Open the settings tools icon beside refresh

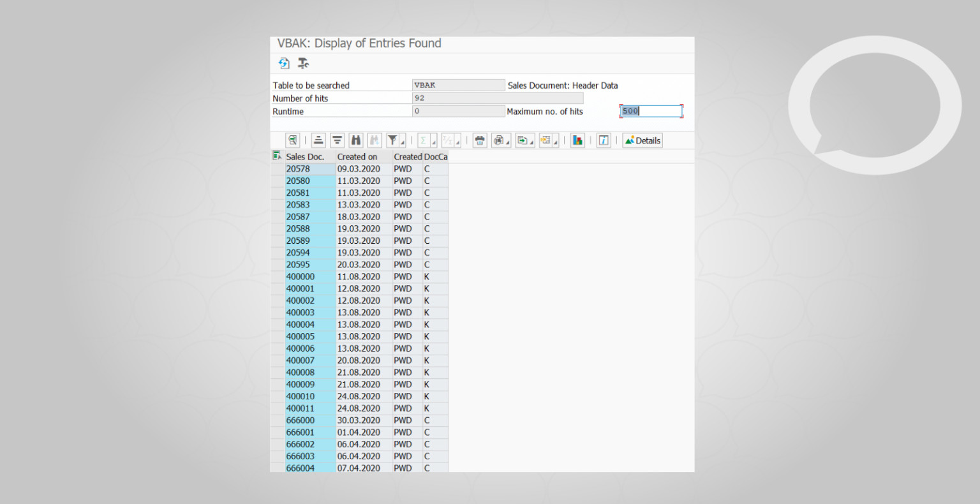pyautogui.click(x=304, y=63)
